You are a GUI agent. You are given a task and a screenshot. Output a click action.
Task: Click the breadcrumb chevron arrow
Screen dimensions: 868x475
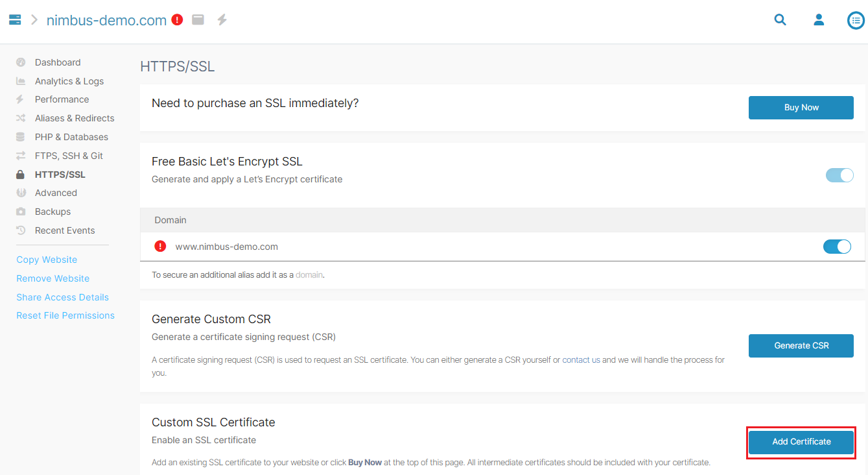[34, 20]
